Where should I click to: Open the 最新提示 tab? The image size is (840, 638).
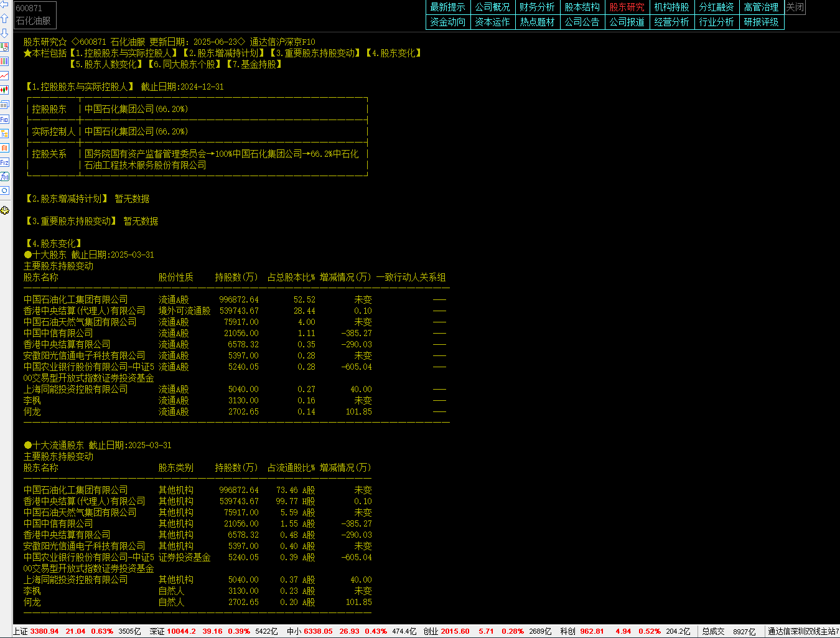point(448,7)
